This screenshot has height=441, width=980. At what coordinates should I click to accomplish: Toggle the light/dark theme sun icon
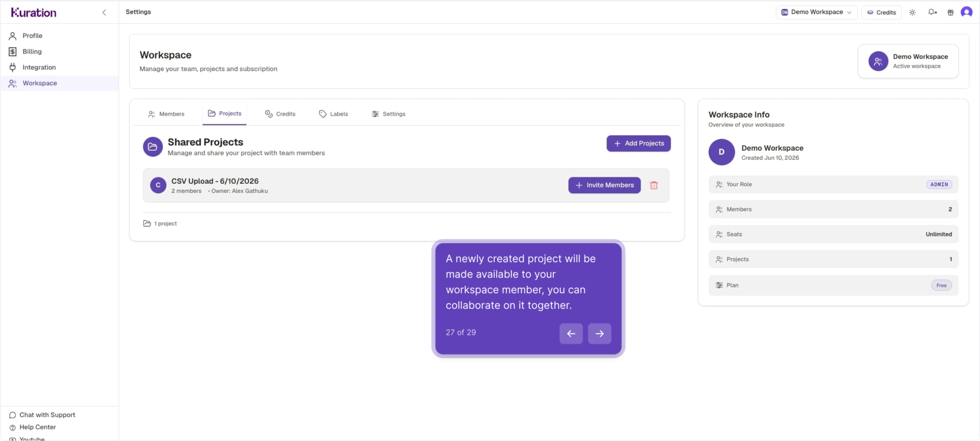pyautogui.click(x=912, y=13)
